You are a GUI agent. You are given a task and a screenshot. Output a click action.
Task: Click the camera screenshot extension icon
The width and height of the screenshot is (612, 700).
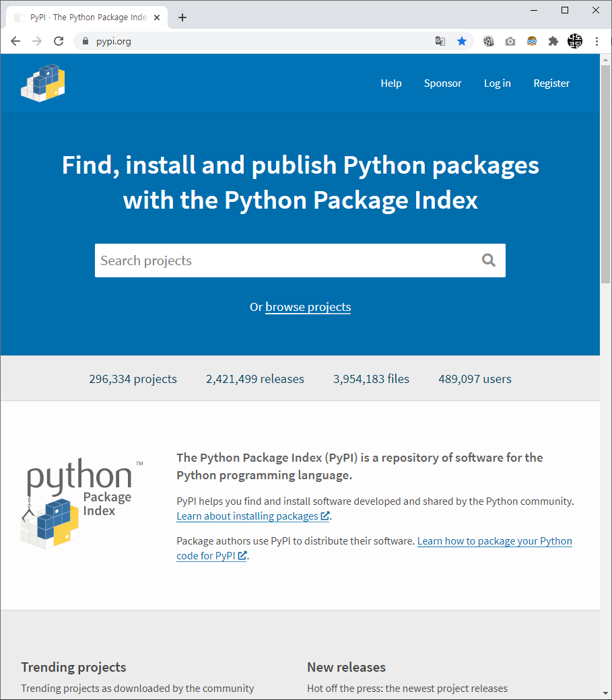tap(510, 41)
